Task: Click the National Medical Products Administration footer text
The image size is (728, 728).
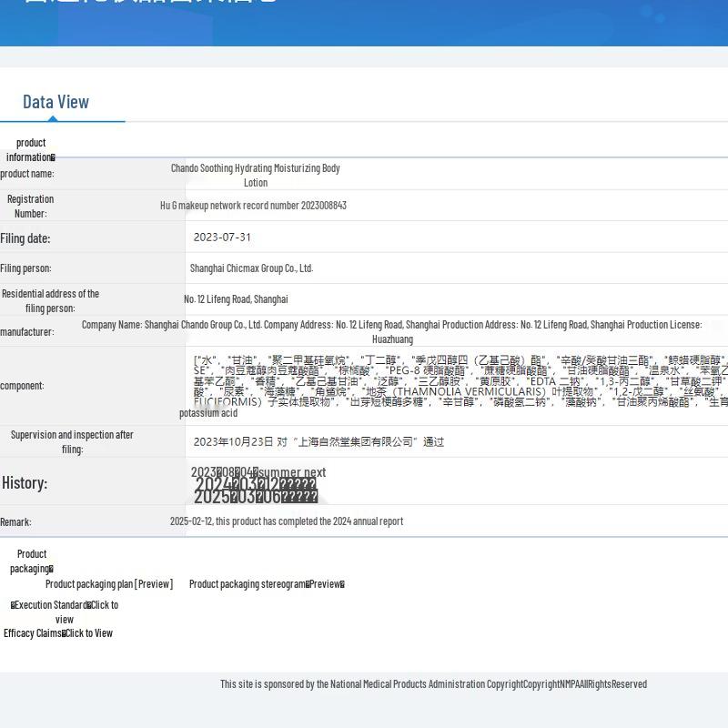Action: point(433,684)
